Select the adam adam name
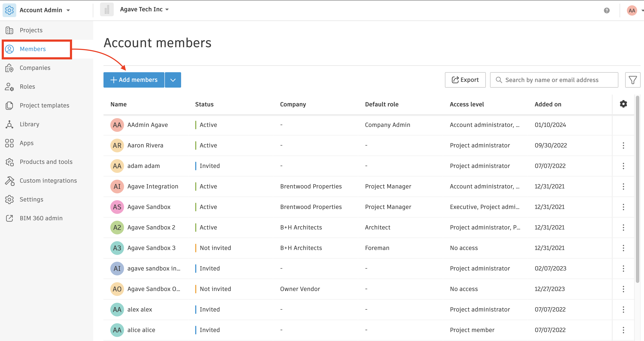This screenshot has height=341, width=644. coord(143,166)
